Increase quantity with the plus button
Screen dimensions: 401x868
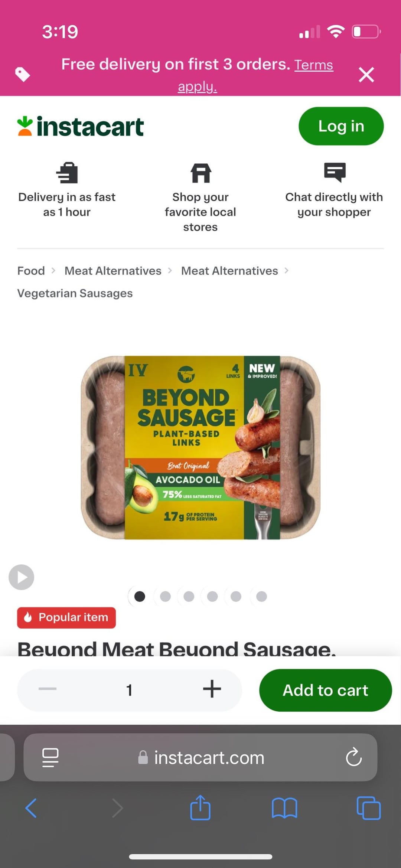click(x=212, y=689)
